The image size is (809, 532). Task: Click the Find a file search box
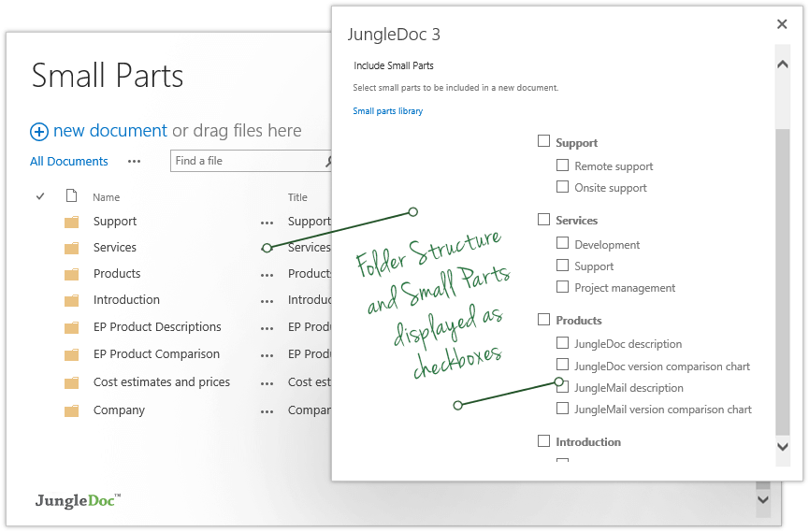pyautogui.click(x=251, y=161)
